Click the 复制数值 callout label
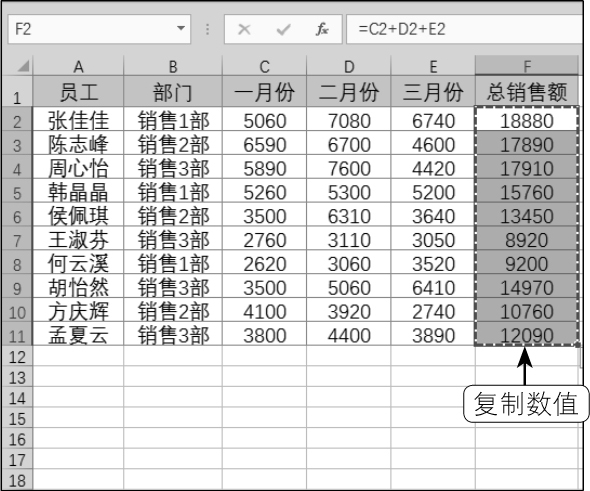590x491 pixels. point(526,404)
